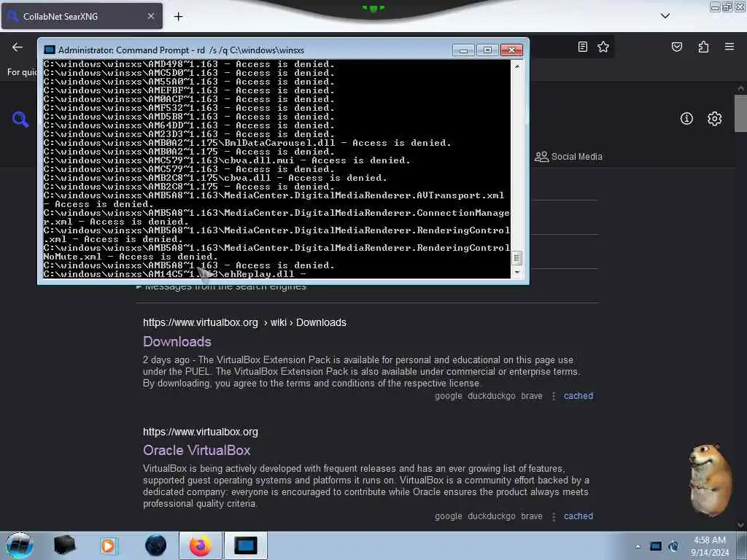Click the Command Prompt title bar icon
747x560 pixels.
(x=49, y=50)
